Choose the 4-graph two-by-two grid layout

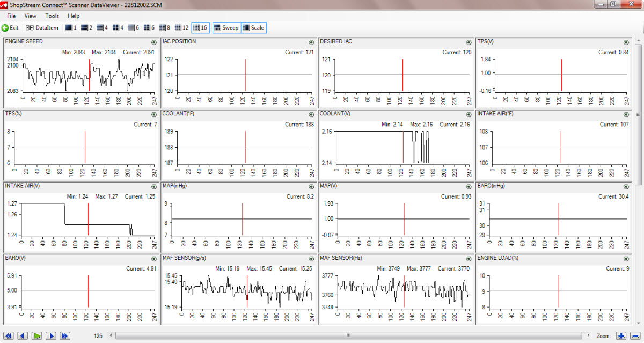tap(118, 27)
